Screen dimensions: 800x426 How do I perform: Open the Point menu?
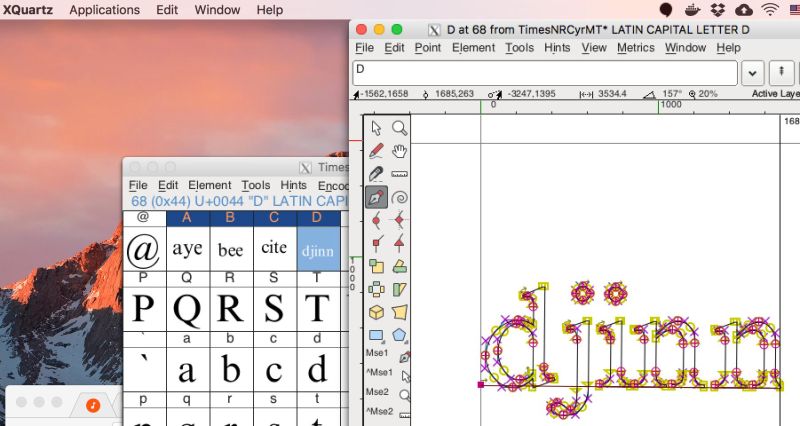428,48
